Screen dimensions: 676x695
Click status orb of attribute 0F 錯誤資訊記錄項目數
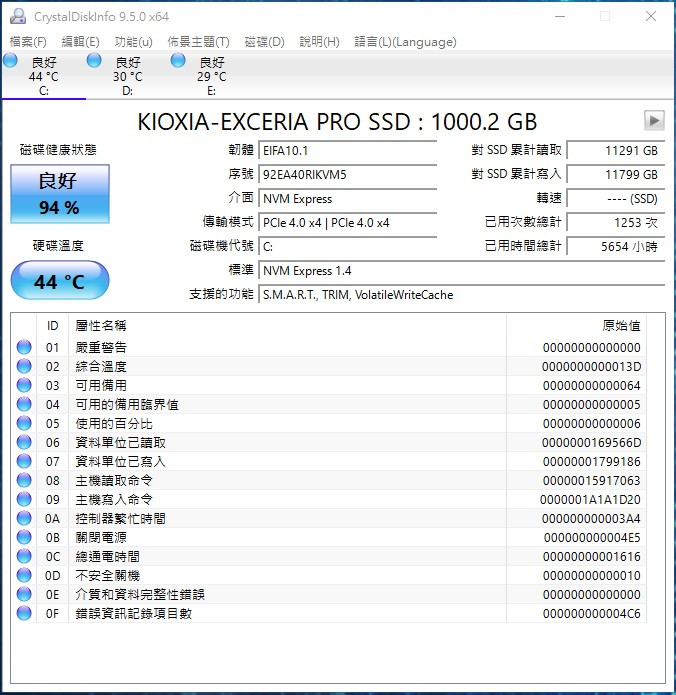[x=24, y=613]
